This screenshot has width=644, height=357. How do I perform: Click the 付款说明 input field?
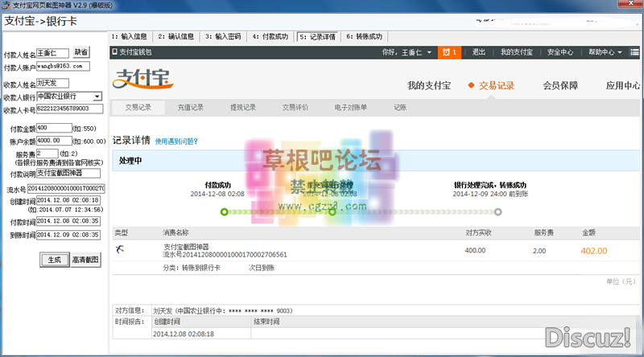click(x=68, y=173)
